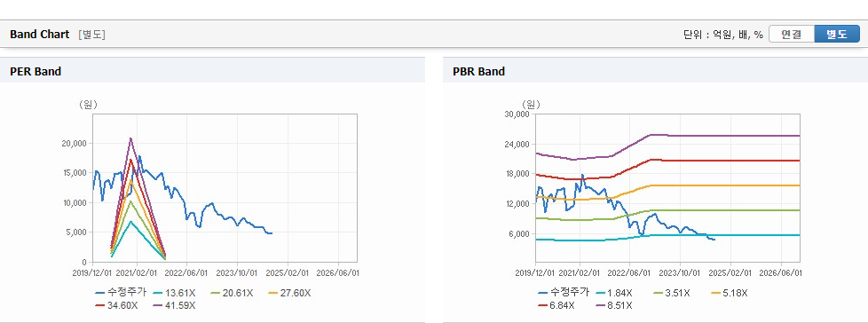Switch to the 연결 view
This screenshot has height=323, width=868.
792,35
